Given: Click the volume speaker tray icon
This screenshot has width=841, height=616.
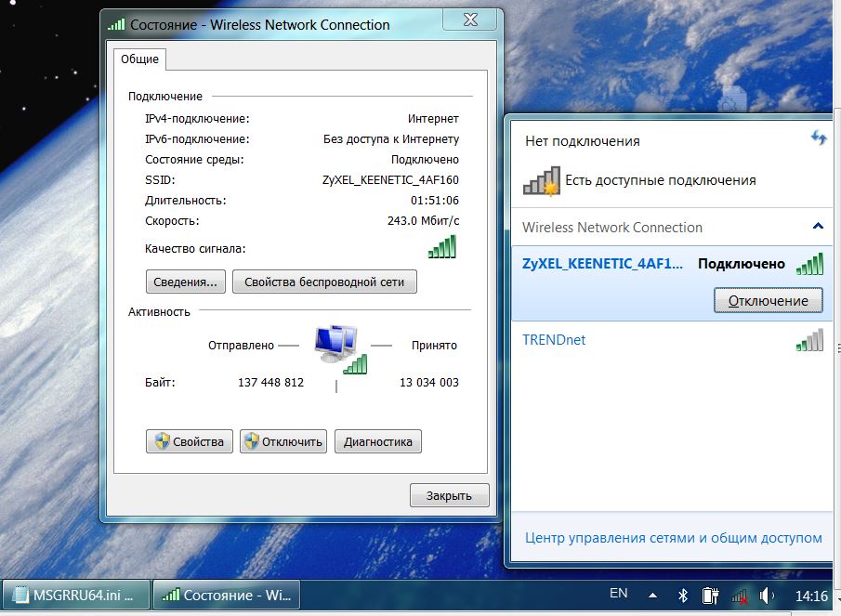Looking at the screenshot, I should [x=767, y=595].
